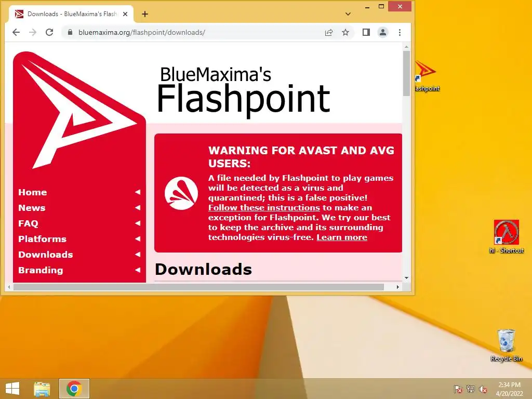Open the News sidebar link
This screenshot has height=399, width=532.
coord(32,208)
